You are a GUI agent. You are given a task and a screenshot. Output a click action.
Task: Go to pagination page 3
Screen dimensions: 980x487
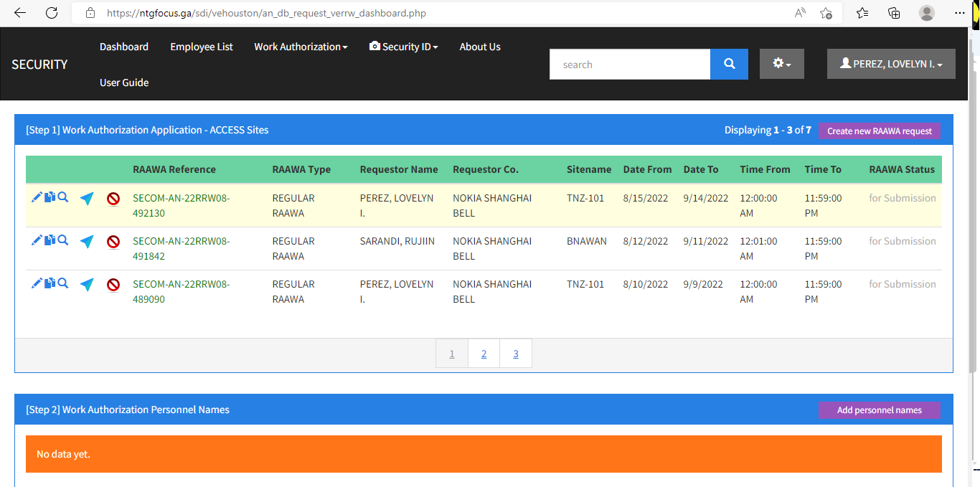click(x=516, y=354)
